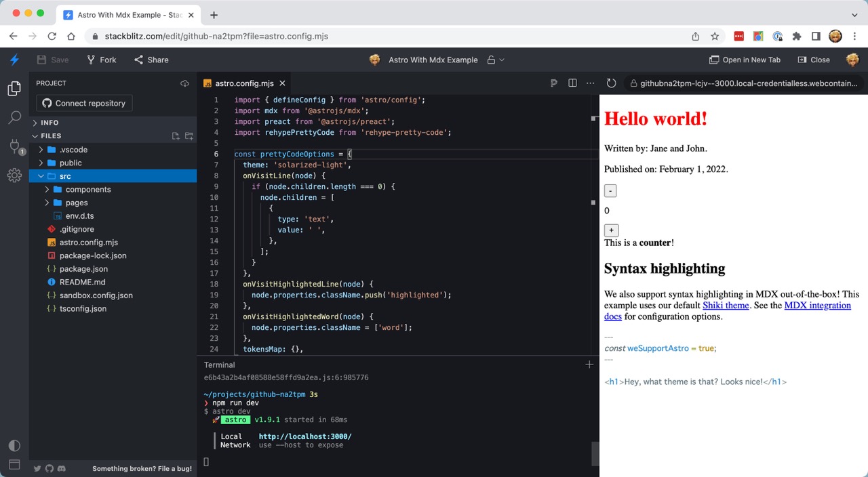Click the Fork button
Screen dimensions: 868x477
point(102,60)
